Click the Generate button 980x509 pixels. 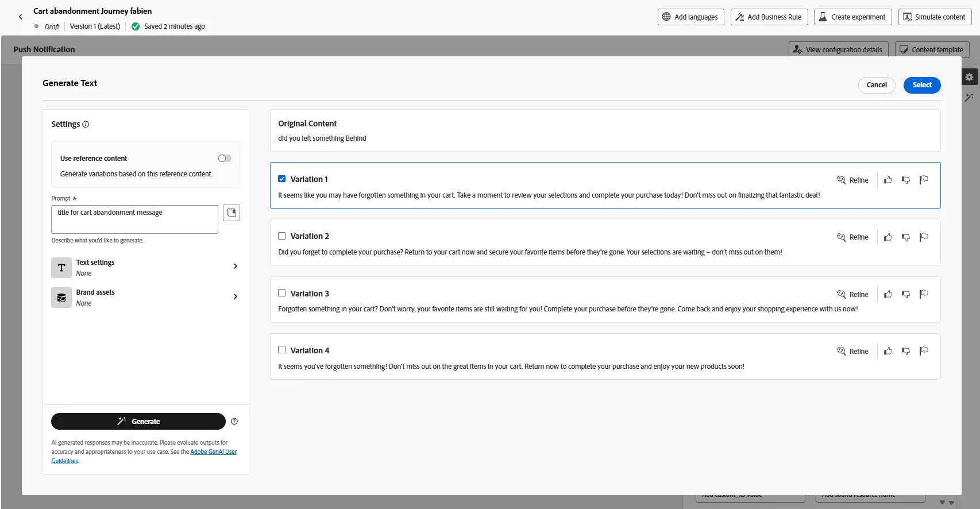pyautogui.click(x=138, y=422)
